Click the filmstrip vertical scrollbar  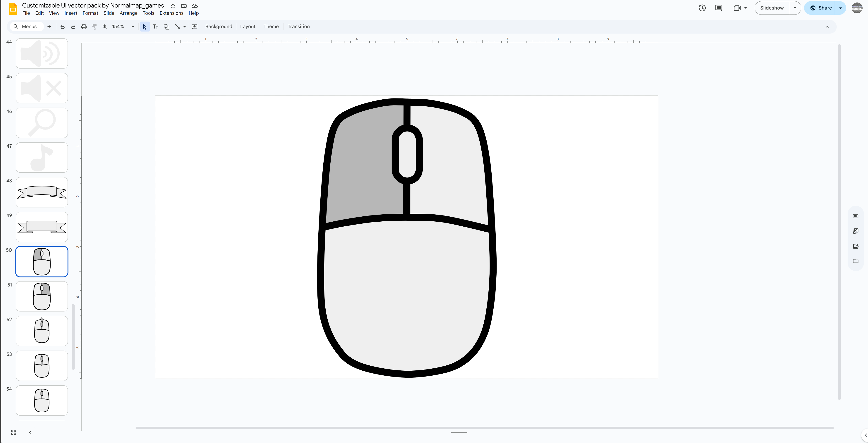tap(73, 336)
